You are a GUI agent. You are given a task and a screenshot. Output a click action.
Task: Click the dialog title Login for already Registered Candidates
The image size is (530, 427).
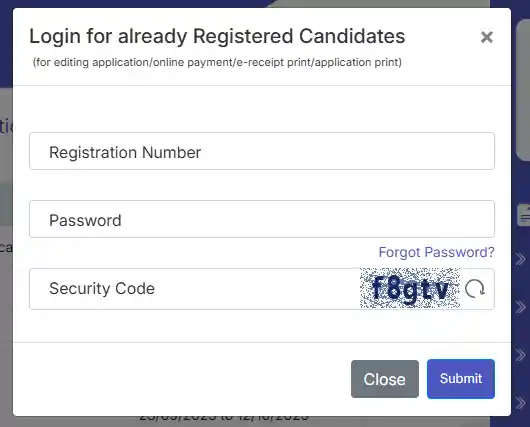[217, 36]
